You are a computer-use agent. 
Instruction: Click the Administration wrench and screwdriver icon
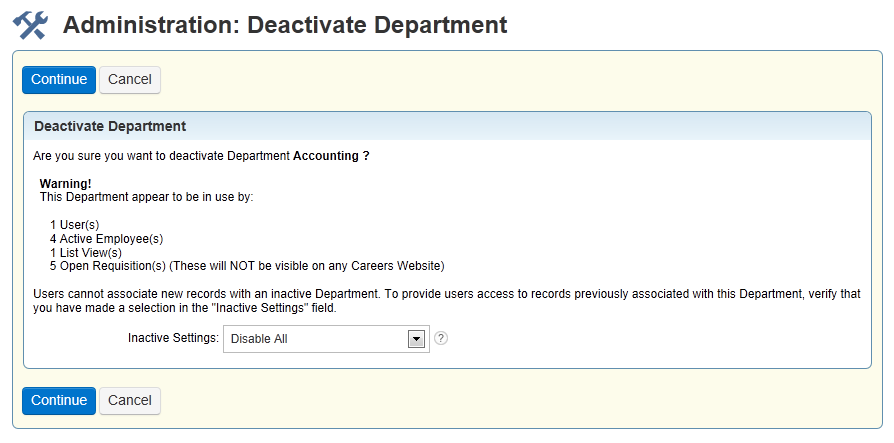tap(30, 26)
